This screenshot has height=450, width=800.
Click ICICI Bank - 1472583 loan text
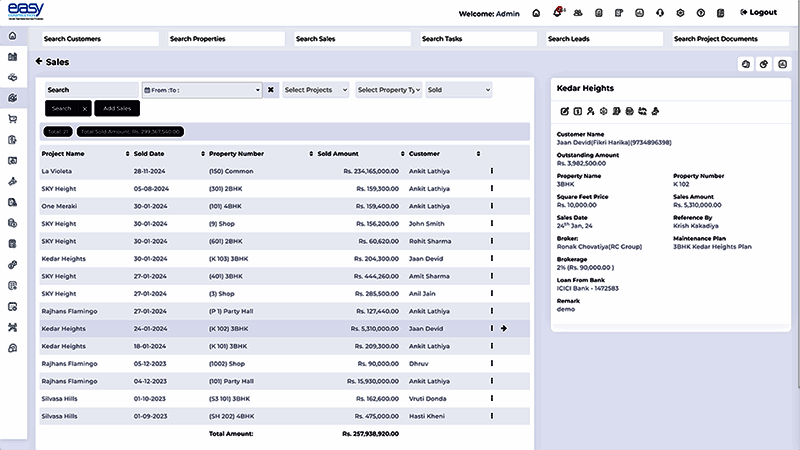(x=587, y=289)
